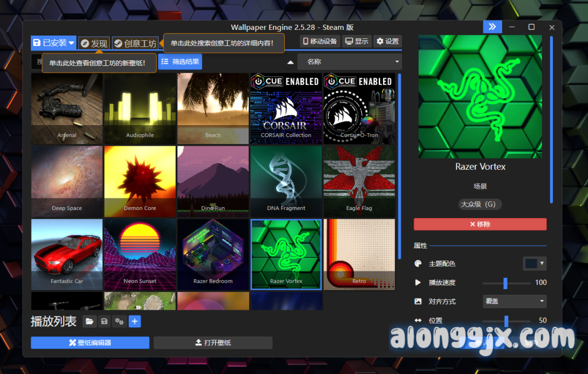Open playlist folder icon next to 播放列表

(90, 322)
